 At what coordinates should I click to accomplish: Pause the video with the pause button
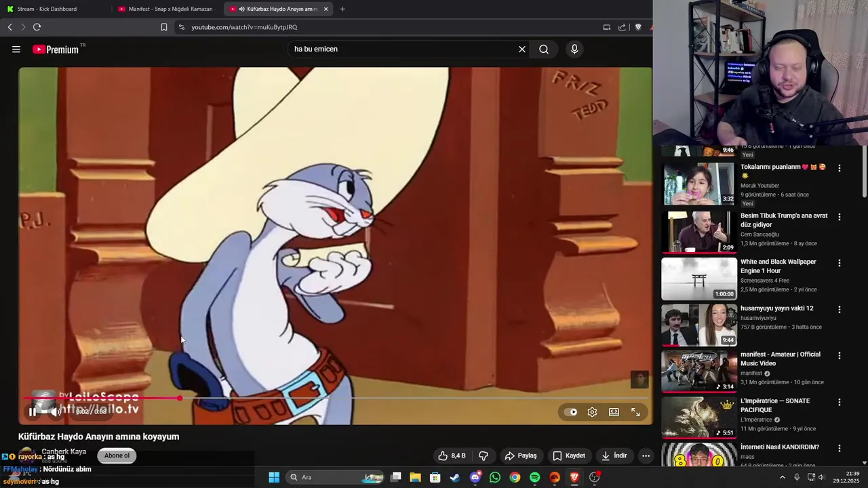(x=33, y=411)
